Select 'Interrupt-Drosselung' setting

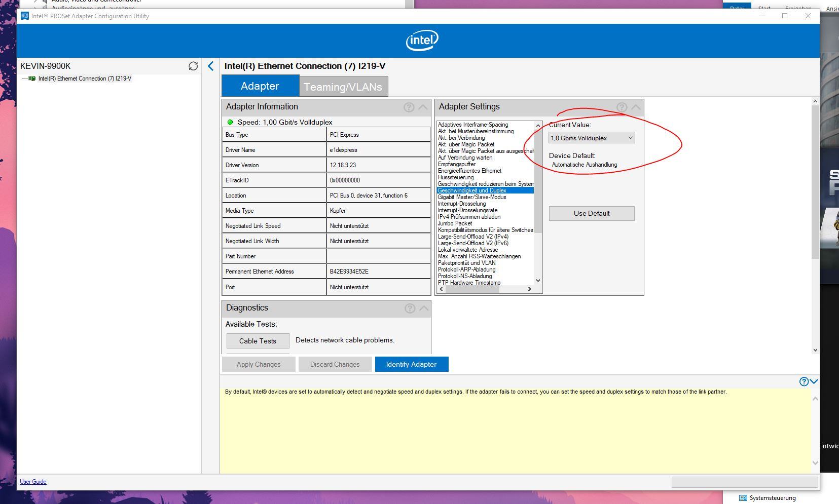coord(485,204)
